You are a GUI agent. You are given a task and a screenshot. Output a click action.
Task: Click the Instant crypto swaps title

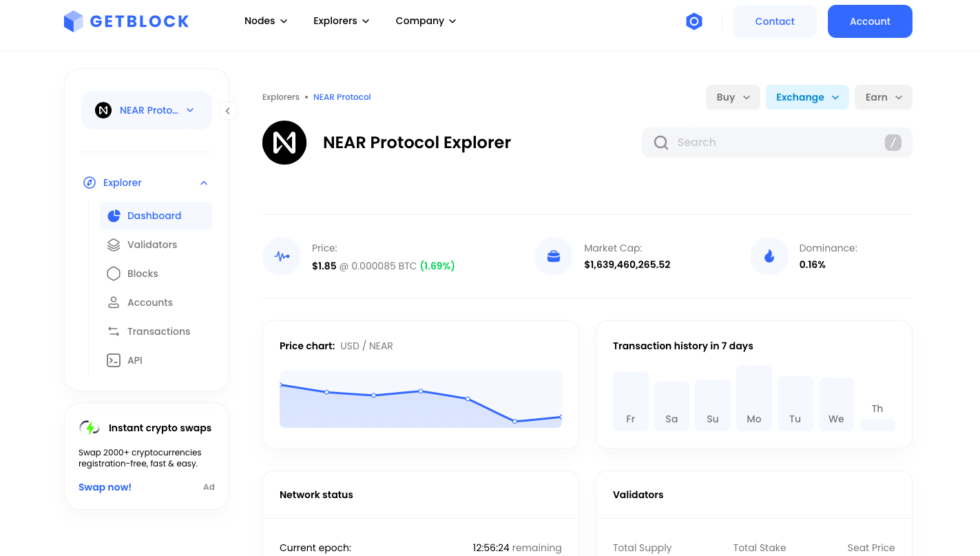160,428
